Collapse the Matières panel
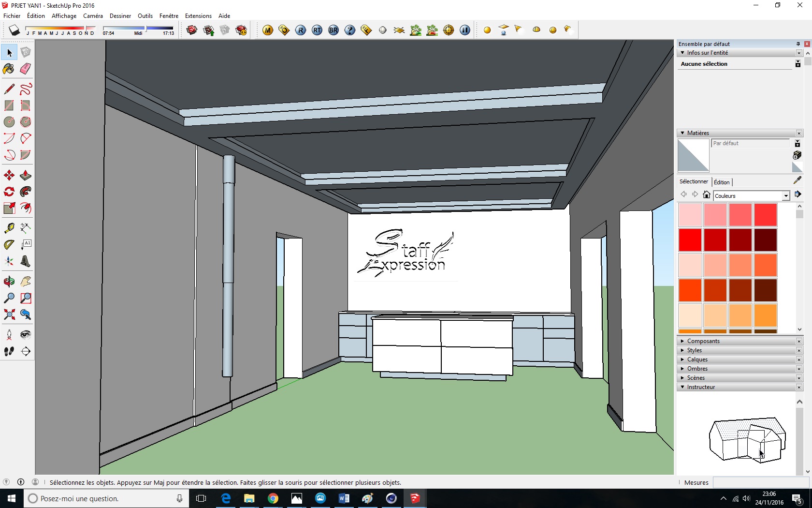The height and width of the screenshot is (508, 812). 682,133
